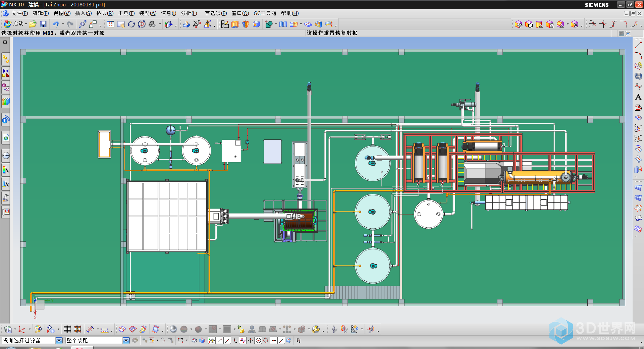Click the Extrude feature icon
This screenshot has height=349, width=644.
coord(235,24)
